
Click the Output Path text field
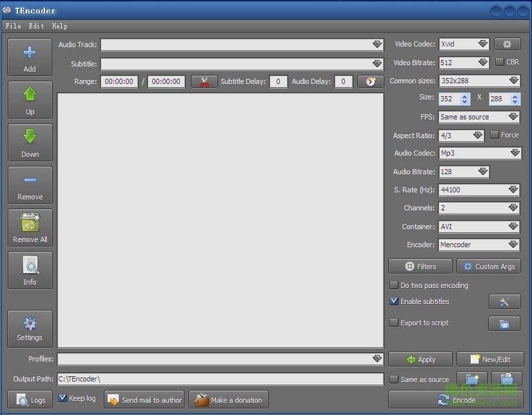220,379
